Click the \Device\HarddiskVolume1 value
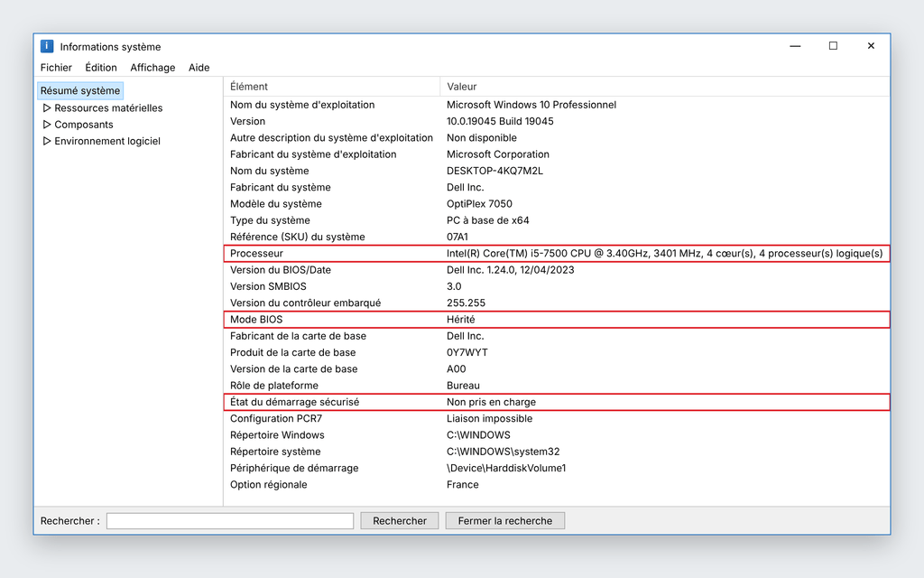This screenshot has width=924, height=578. 506,468
